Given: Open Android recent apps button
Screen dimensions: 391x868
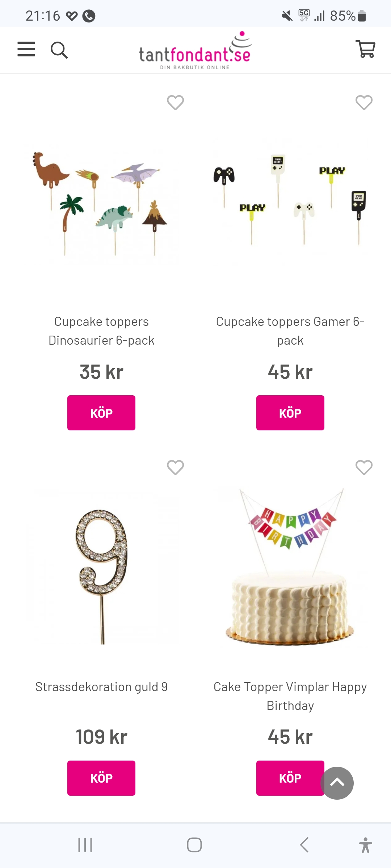Looking at the screenshot, I should (x=85, y=845).
